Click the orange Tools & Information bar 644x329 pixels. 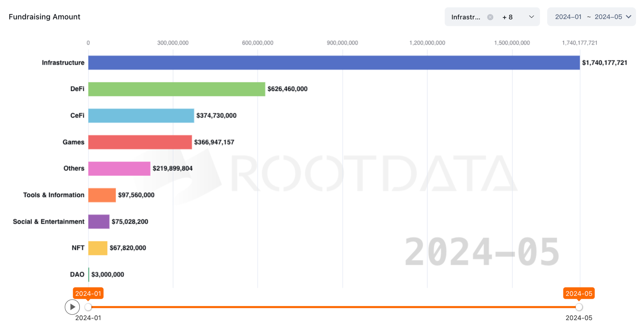point(102,195)
